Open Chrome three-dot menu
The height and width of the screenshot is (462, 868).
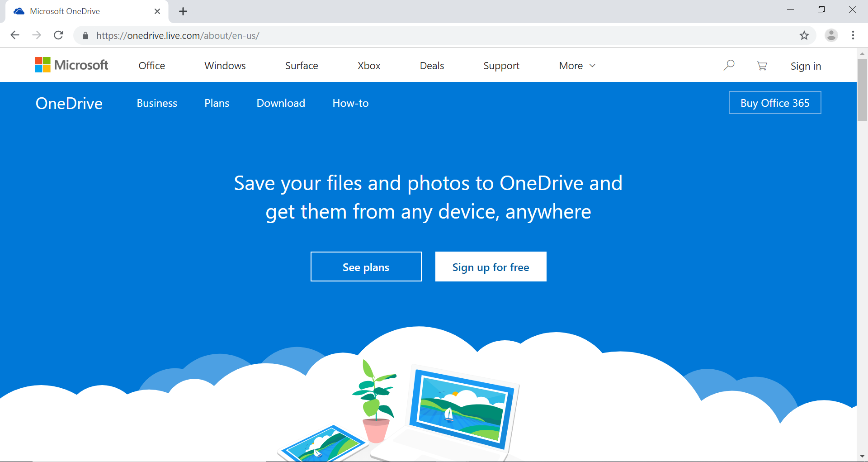(853, 35)
